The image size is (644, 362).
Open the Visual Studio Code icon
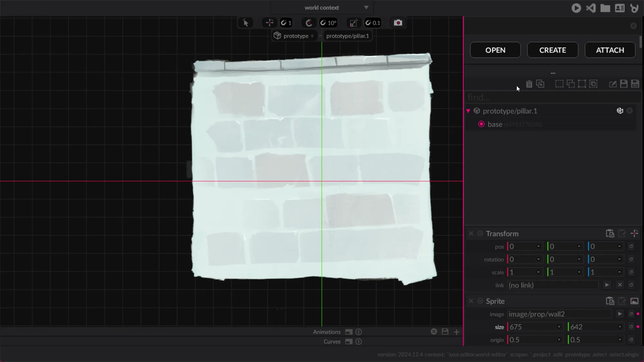[x=591, y=8]
